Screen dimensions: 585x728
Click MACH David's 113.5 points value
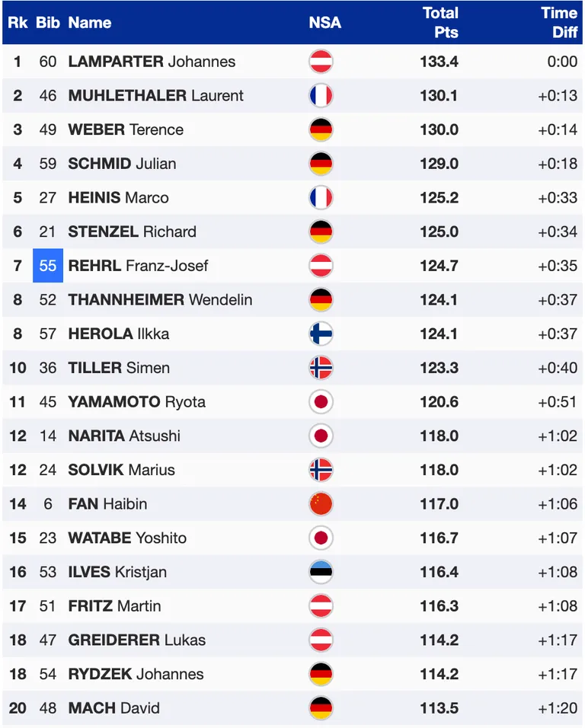440,708
